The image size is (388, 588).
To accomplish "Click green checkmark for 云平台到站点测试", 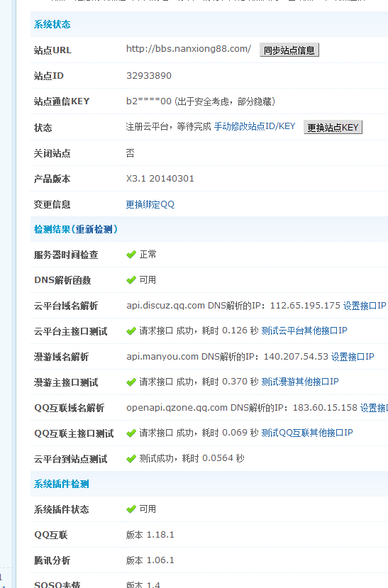I will click(x=131, y=459).
